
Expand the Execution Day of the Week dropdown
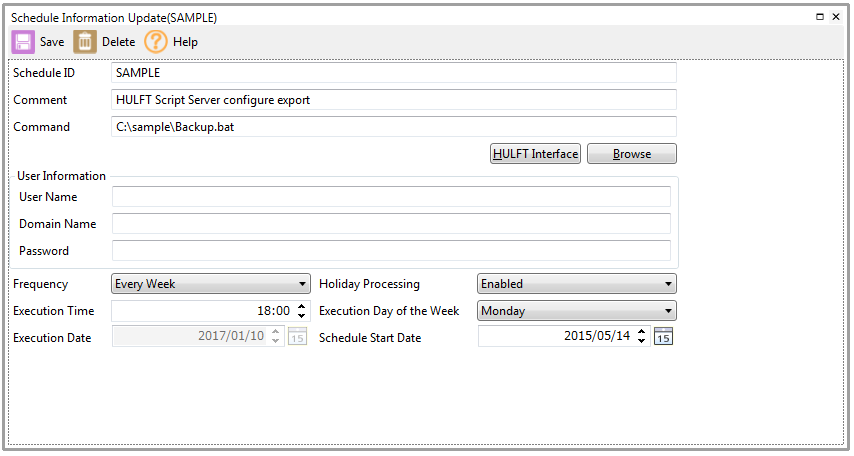668,311
